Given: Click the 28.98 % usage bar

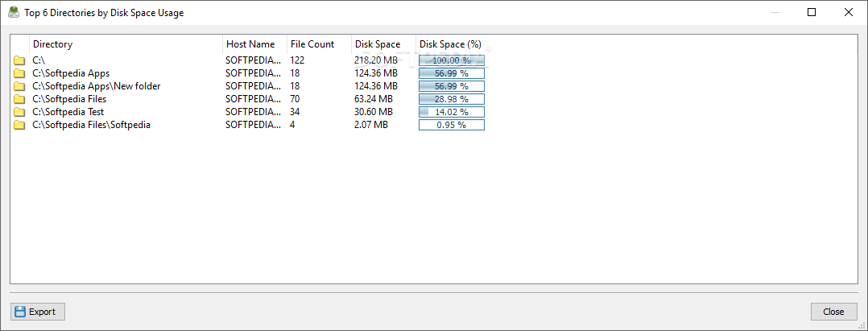Looking at the screenshot, I should (452, 99).
